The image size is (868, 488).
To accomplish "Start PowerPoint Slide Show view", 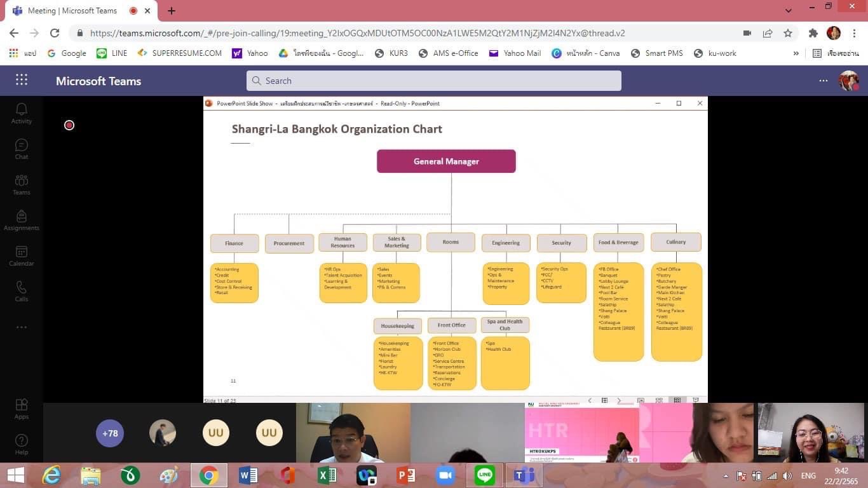I will coord(695,400).
